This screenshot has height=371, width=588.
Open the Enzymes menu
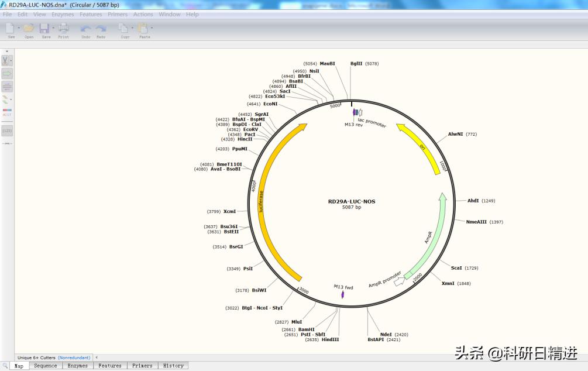point(62,14)
